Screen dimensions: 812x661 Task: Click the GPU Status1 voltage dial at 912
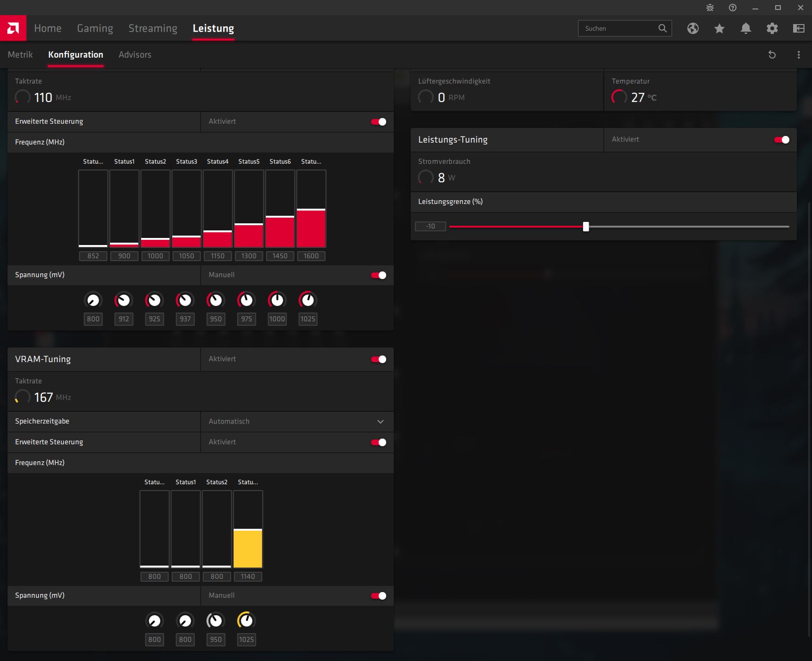click(x=124, y=300)
